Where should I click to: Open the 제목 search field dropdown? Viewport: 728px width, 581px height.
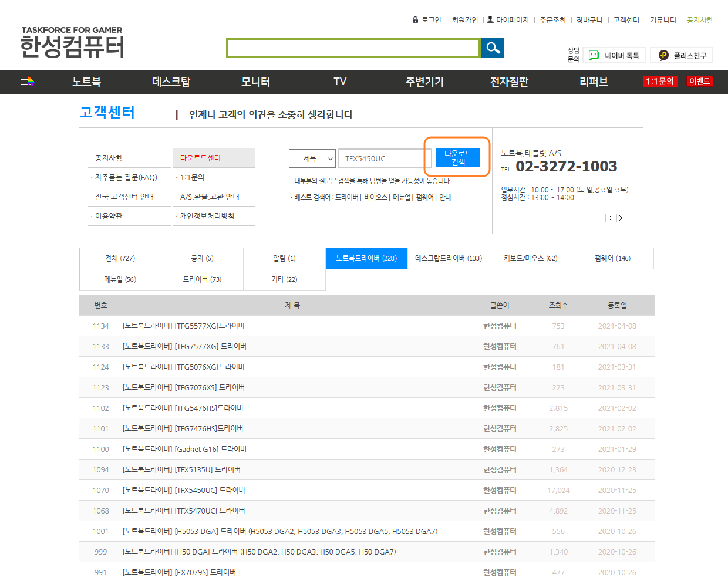click(x=312, y=158)
